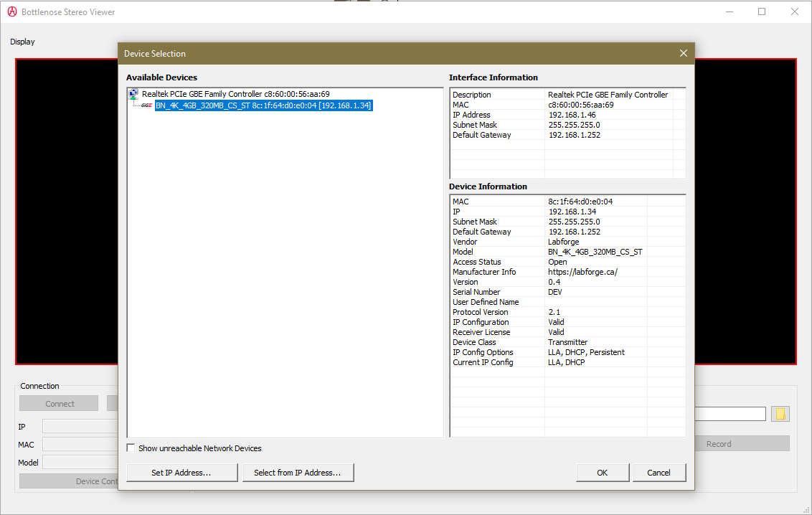Click the GigE icon beside the BN_4K device

[146, 105]
